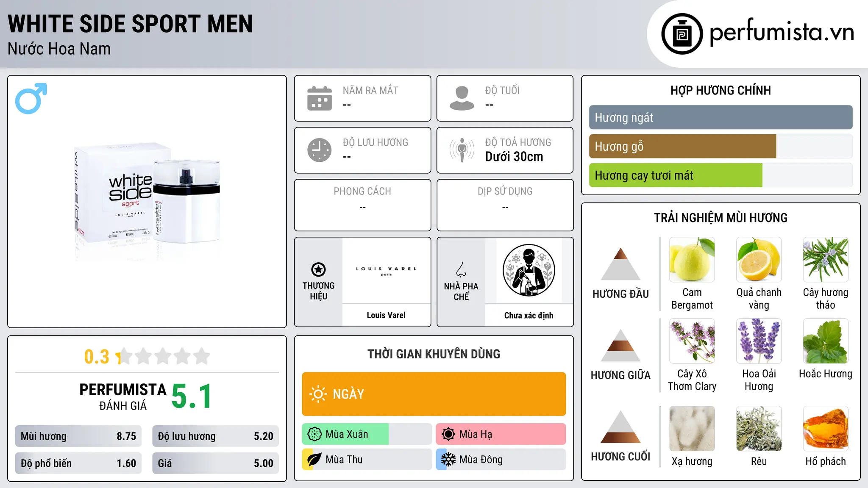868x488 pixels.
Task: Click the Thời gian khuyên dùng heading
Action: pyautogui.click(x=434, y=354)
